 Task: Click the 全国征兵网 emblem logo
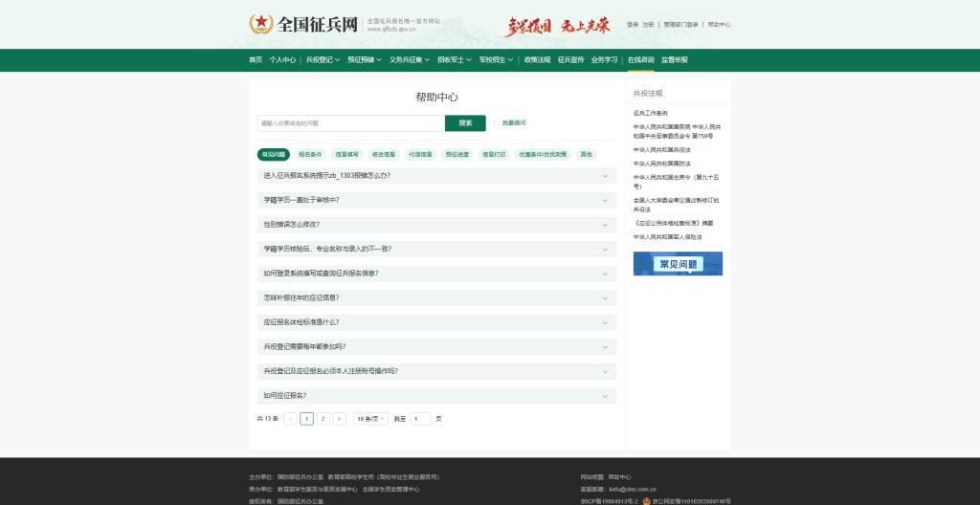[261, 24]
